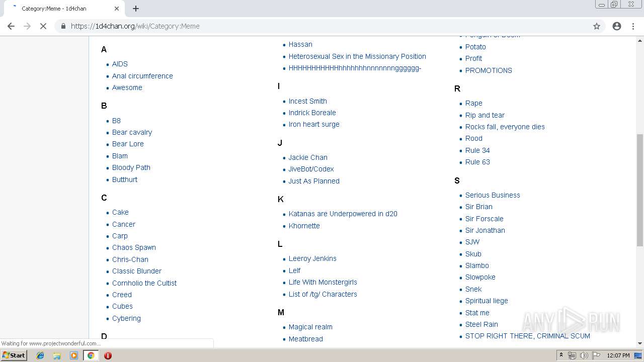Show hidden system tray icons
Image resolution: width=644 pixels, height=362 pixels.
click(x=561, y=355)
